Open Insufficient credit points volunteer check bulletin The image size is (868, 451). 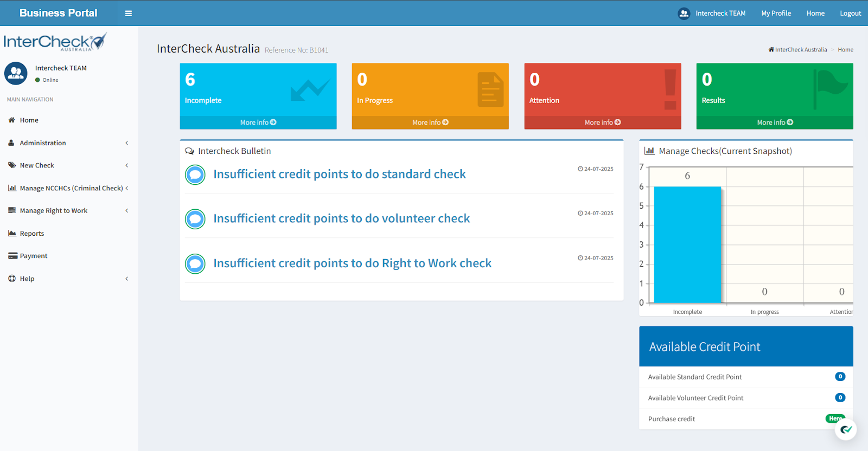pyautogui.click(x=342, y=218)
